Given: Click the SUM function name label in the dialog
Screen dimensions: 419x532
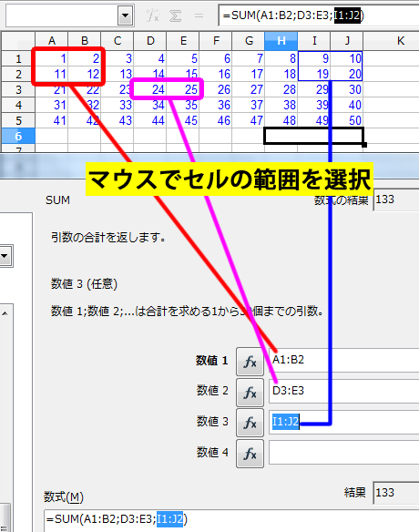Looking at the screenshot, I should (x=57, y=200).
